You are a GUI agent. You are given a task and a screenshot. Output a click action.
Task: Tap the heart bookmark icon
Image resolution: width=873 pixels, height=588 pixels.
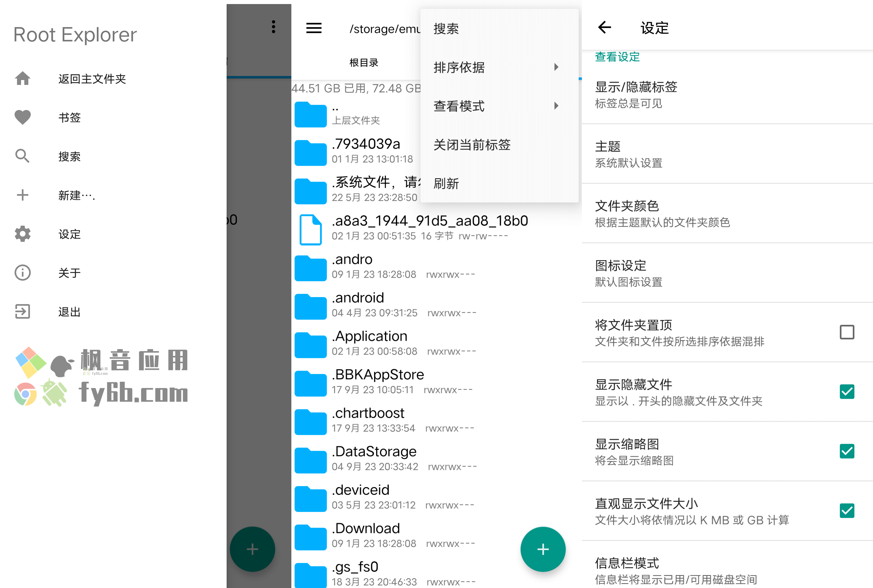pyautogui.click(x=22, y=117)
